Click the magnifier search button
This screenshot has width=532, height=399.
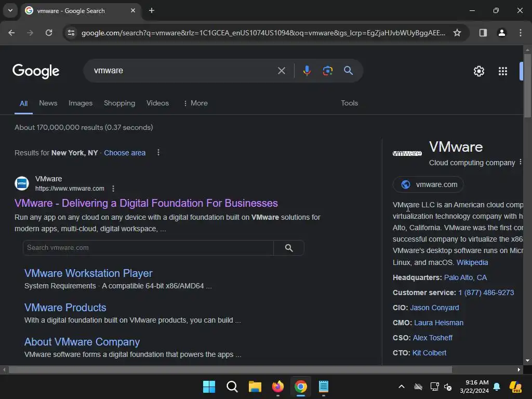click(348, 71)
